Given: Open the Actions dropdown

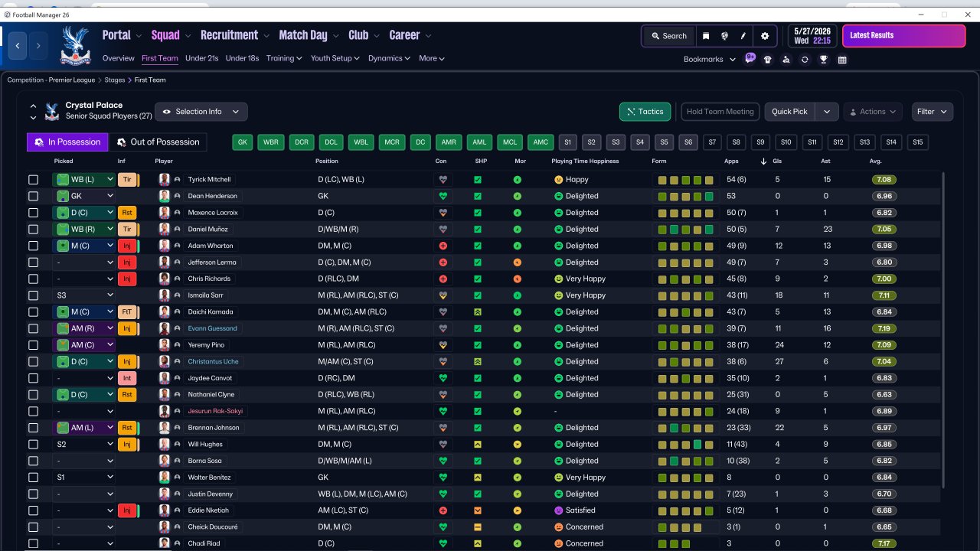Looking at the screenshot, I should [x=873, y=112].
